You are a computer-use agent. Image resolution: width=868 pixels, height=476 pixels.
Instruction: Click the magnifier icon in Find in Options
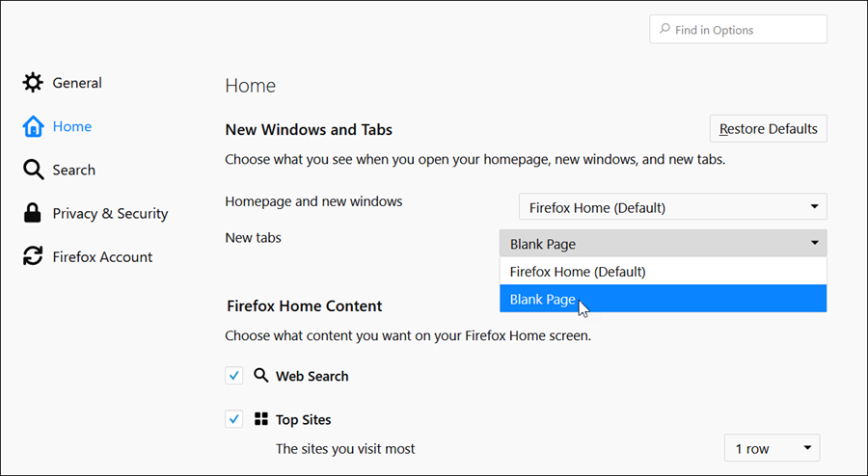tap(665, 30)
